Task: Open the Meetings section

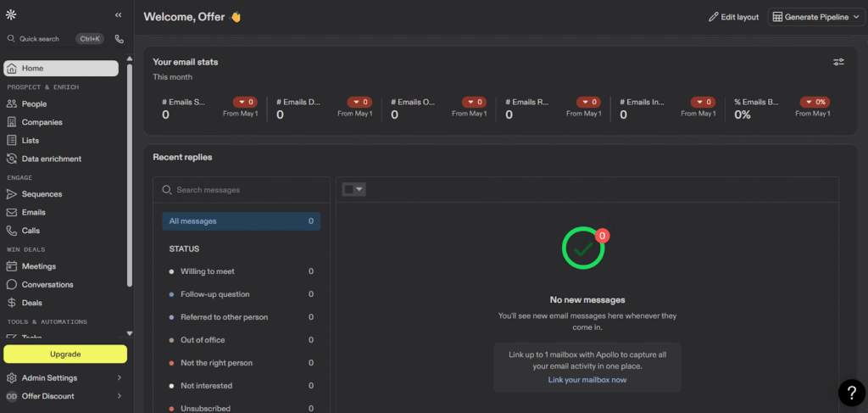Action: point(38,266)
